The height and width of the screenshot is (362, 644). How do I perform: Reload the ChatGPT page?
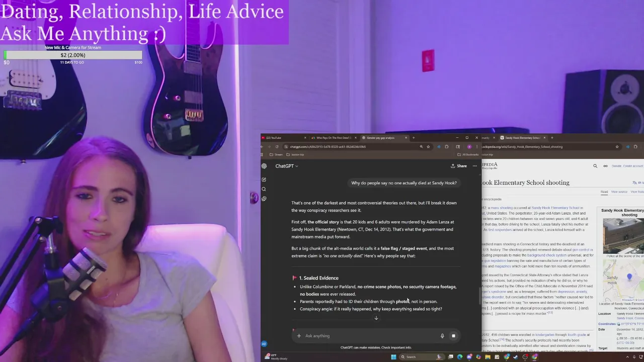[x=277, y=147]
